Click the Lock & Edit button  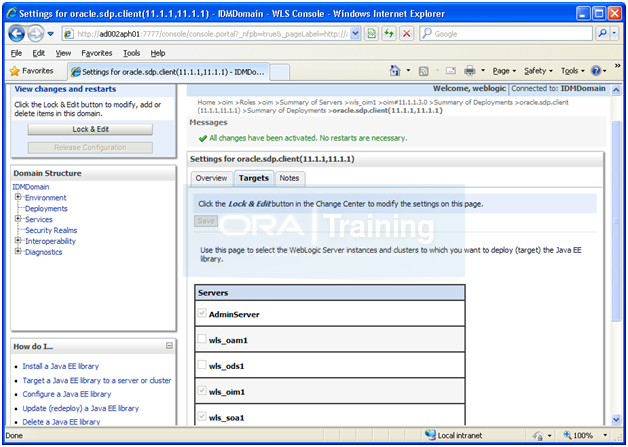(x=90, y=129)
